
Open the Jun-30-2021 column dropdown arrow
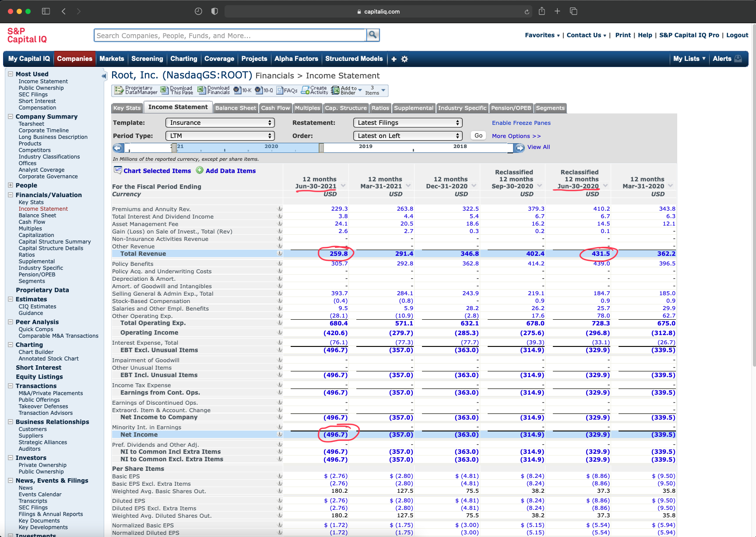pyautogui.click(x=343, y=186)
